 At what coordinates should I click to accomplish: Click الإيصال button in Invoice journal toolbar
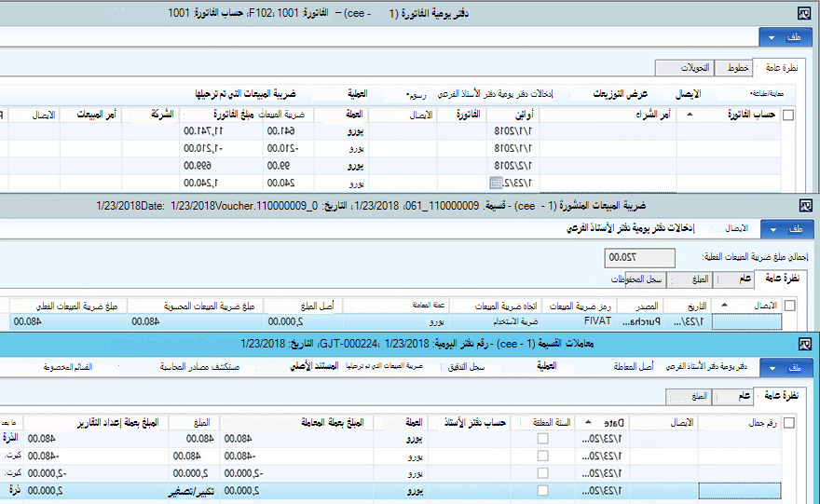click(x=688, y=94)
